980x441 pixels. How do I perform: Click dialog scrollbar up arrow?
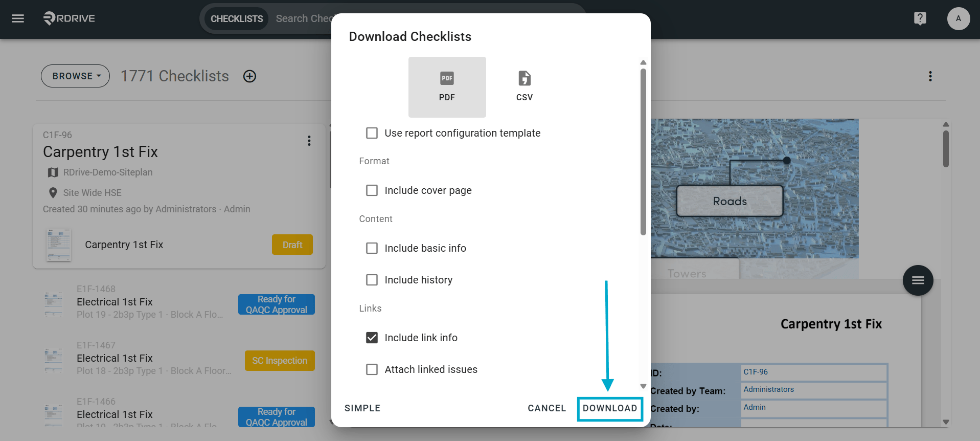tap(643, 62)
